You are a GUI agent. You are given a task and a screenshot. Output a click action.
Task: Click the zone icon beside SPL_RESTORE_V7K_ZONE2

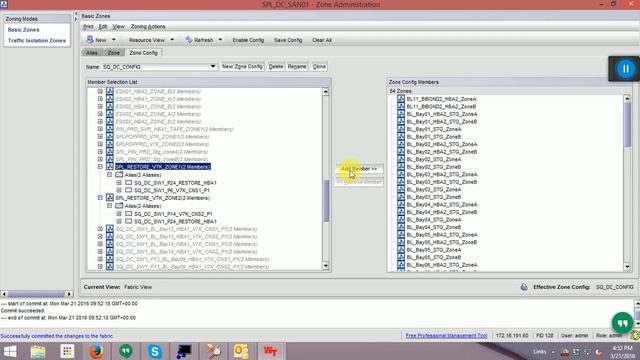110,198
